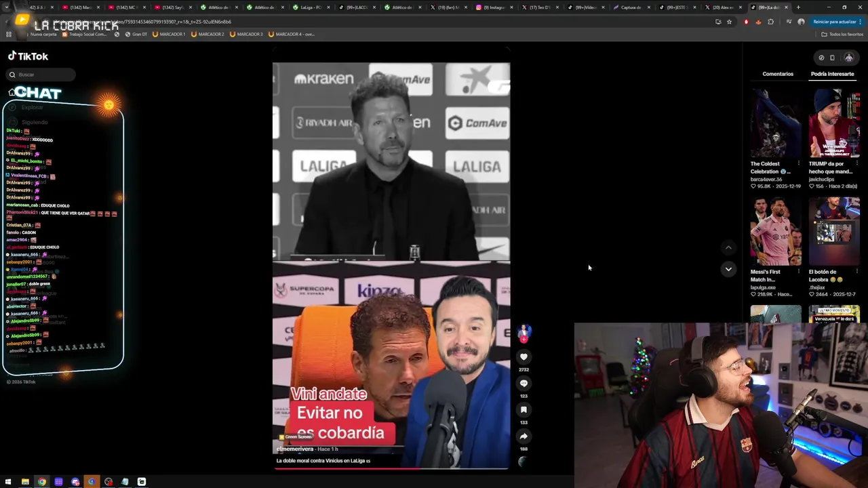Open elmemerivera creator profile link

point(295,449)
